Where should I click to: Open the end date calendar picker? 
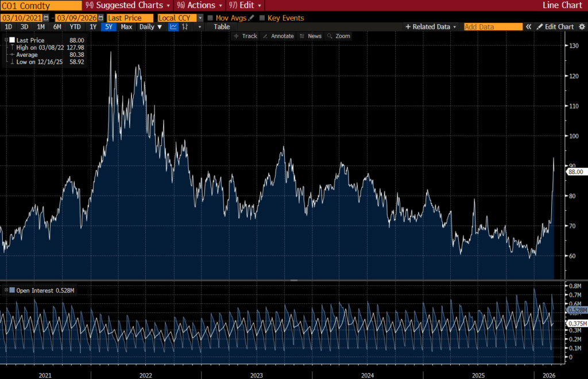(100, 18)
